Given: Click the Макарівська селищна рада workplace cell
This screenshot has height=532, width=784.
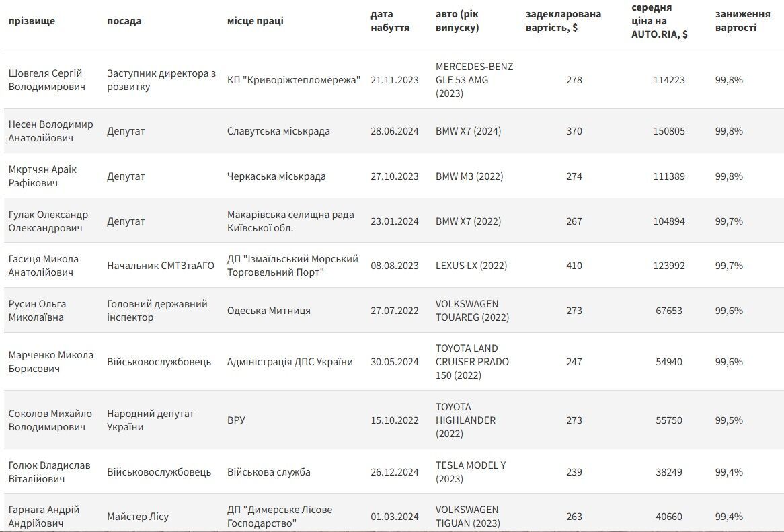Looking at the screenshot, I should pyautogui.click(x=290, y=221).
